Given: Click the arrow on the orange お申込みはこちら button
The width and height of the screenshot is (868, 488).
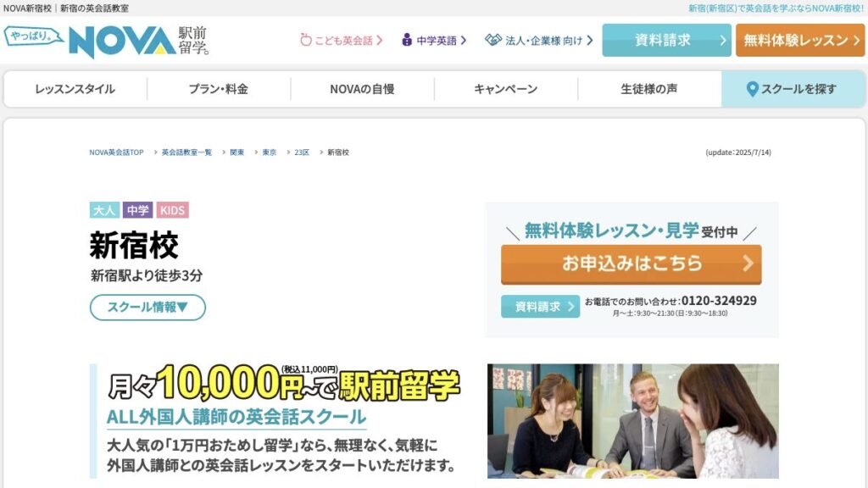Looking at the screenshot, I should pyautogui.click(x=748, y=263).
